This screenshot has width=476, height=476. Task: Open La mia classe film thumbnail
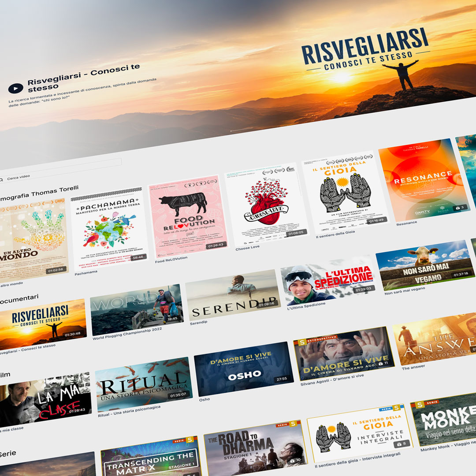45,399
